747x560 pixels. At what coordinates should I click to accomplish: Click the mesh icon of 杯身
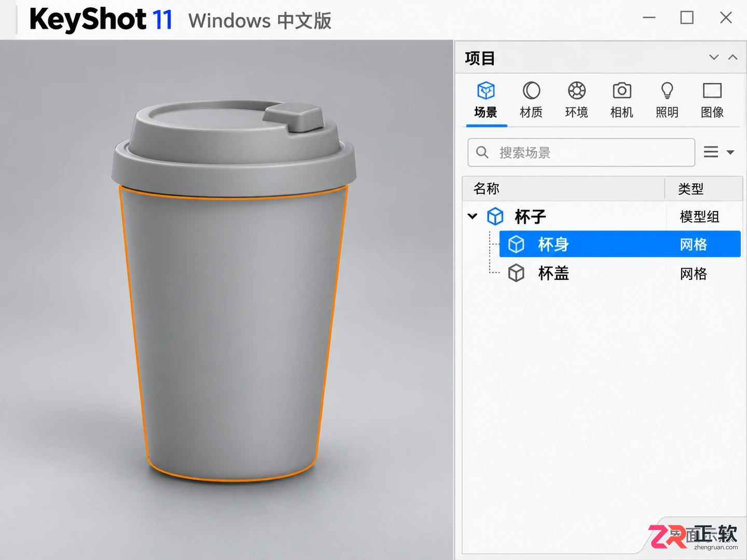click(x=516, y=244)
